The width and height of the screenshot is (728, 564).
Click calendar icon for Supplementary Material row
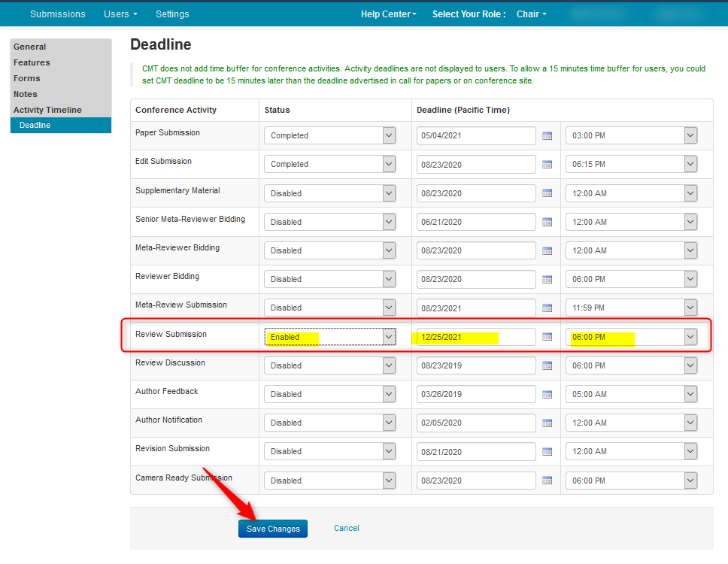coord(548,194)
